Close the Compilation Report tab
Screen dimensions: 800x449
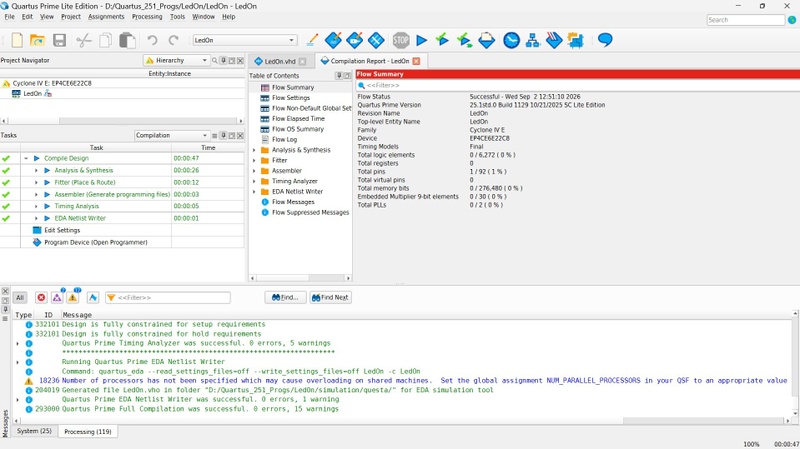416,61
